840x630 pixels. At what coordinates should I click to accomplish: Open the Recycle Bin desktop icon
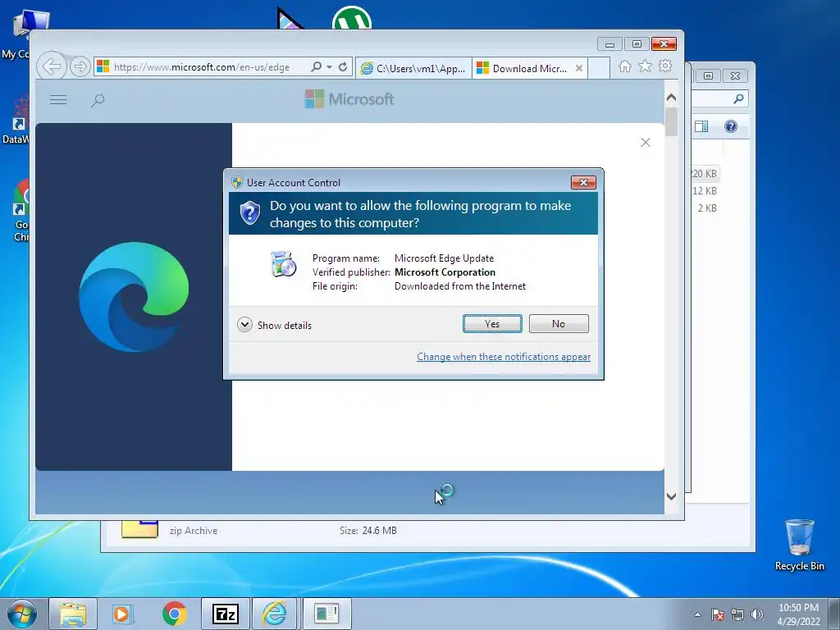(799, 545)
